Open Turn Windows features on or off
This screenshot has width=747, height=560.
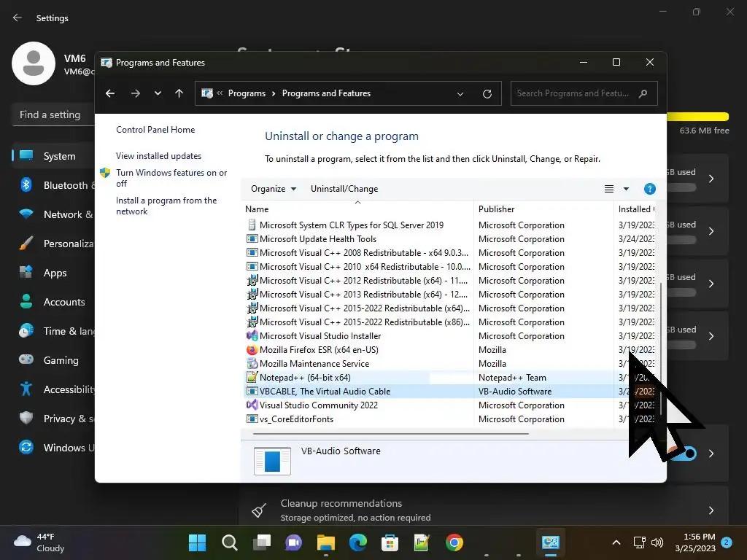pos(171,178)
